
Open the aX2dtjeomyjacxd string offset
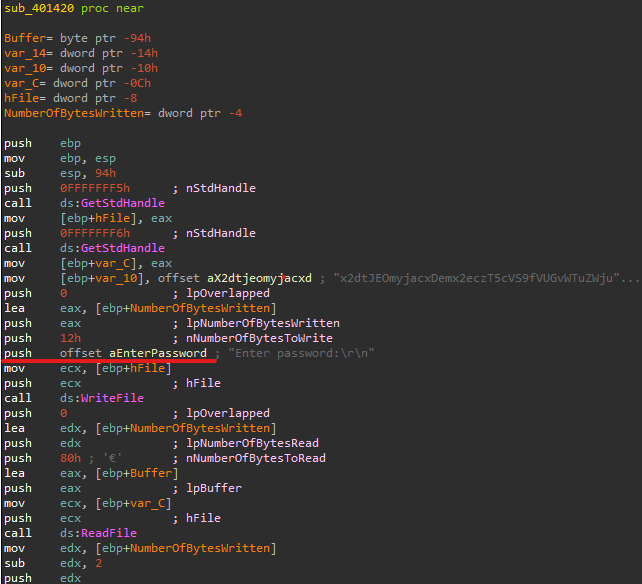(x=259, y=278)
